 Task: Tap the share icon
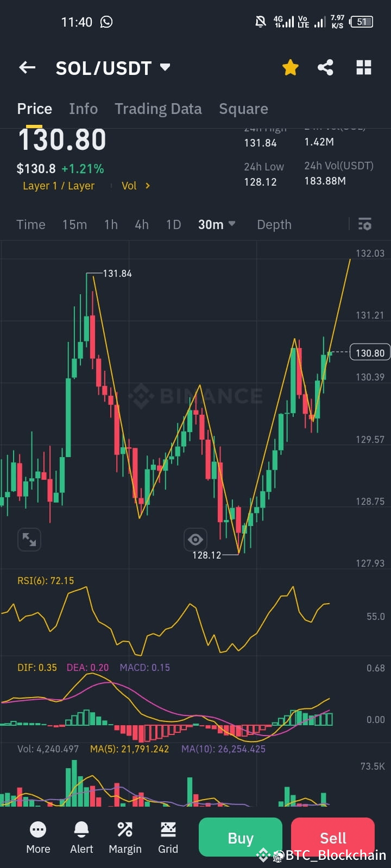(x=326, y=67)
